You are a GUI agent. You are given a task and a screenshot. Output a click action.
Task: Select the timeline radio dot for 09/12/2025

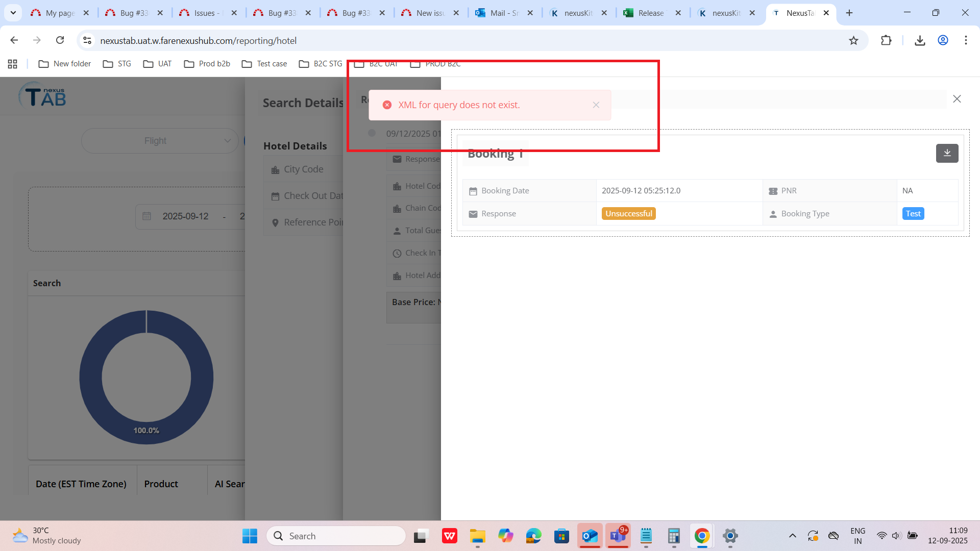pos(372,133)
